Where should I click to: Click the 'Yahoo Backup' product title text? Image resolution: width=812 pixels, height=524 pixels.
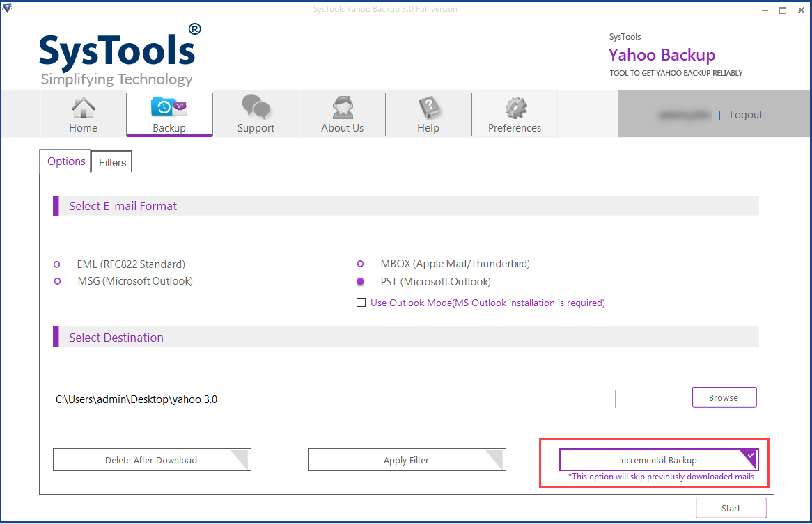tap(662, 55)
